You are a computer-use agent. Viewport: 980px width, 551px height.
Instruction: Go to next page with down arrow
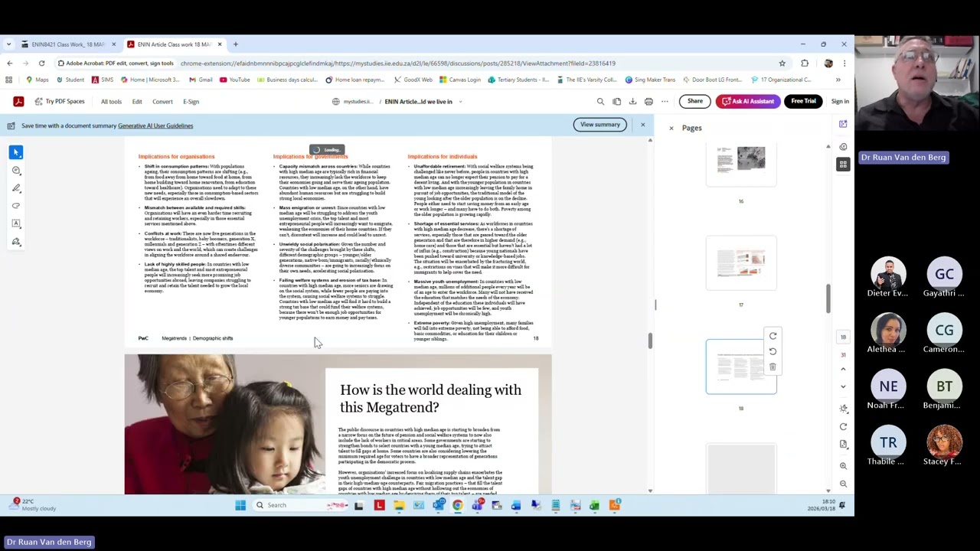843,386
